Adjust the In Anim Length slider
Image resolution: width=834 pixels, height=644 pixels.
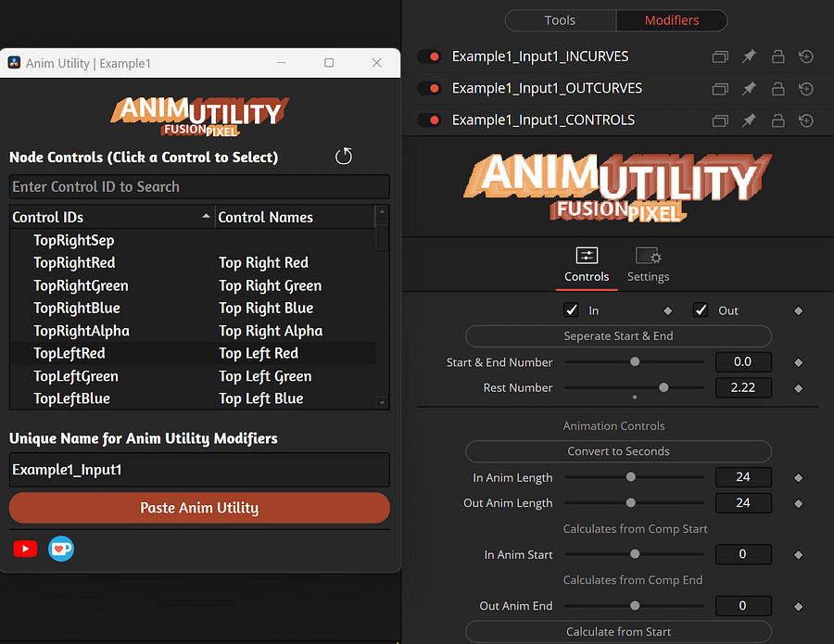point(631,477)
